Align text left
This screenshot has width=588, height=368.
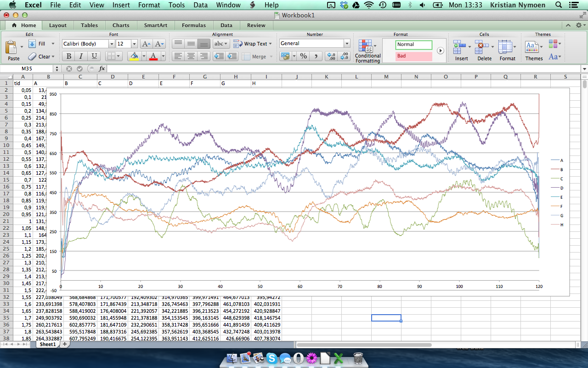[x=178, y=56]
